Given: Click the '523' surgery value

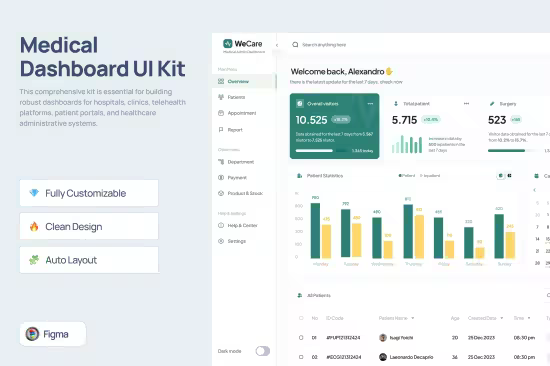Looking at the screenshot, I should (x=497, y=120).
